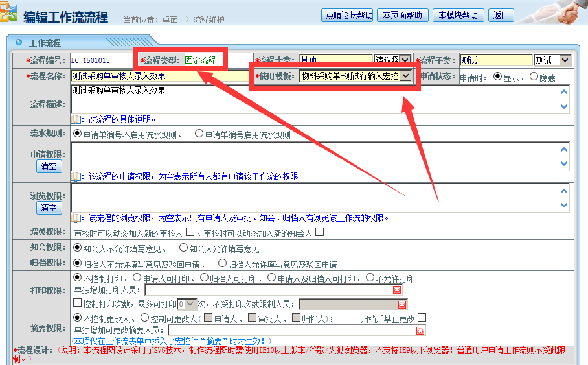
Task: Click the app logo beside 编辑工作流流程
Action: coord(9,16)
